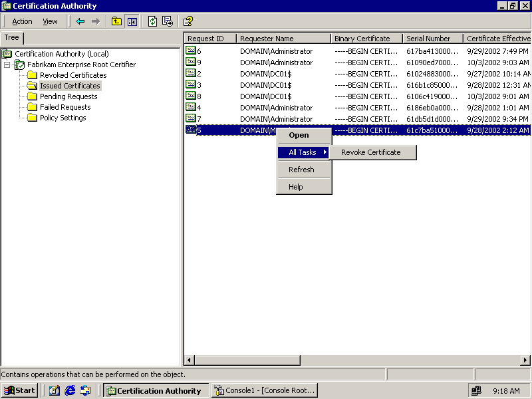This screenshot has height=399, width=532.
Task: Open the Failed Requests folder
Action: pos(65,107)
